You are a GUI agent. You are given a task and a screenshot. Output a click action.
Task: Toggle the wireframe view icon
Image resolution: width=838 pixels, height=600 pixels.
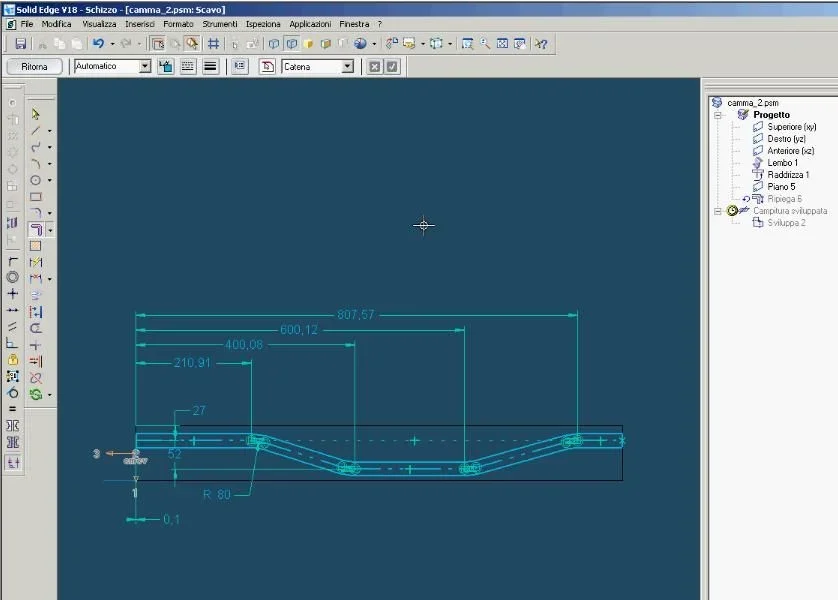(x=274, y=44)
